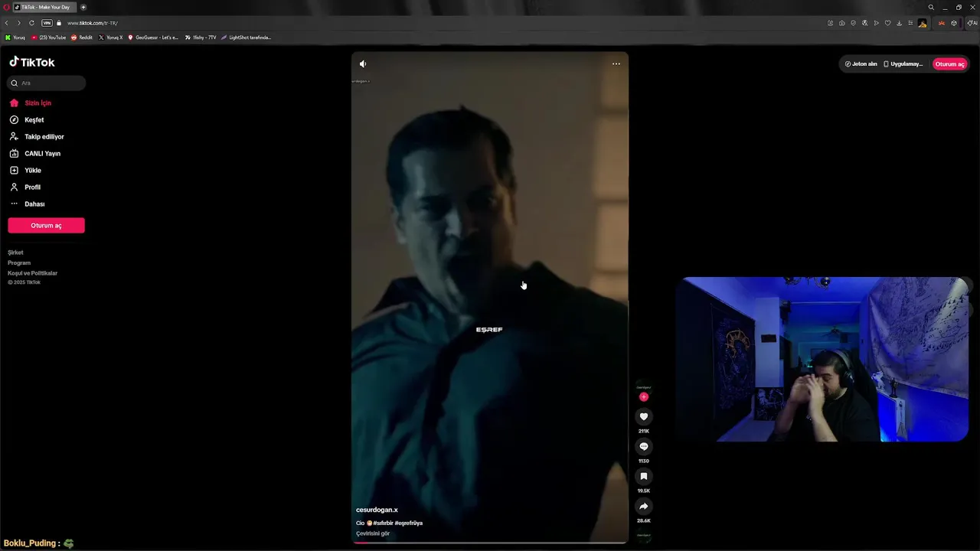Click the heart bookmark icon in the browser toolbar
The width and height of the screenshot is (980, 551).
(x=887, y=23)
